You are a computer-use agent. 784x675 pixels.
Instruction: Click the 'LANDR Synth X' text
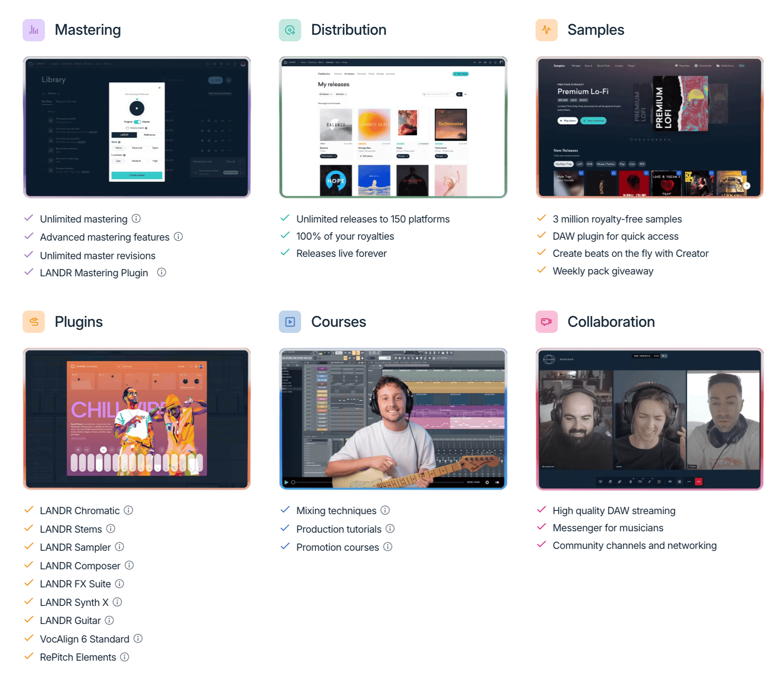point(74,602)
